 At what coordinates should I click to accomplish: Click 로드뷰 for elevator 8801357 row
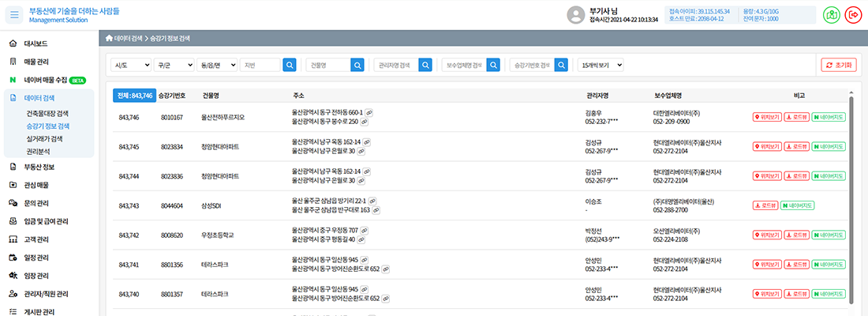797,294
